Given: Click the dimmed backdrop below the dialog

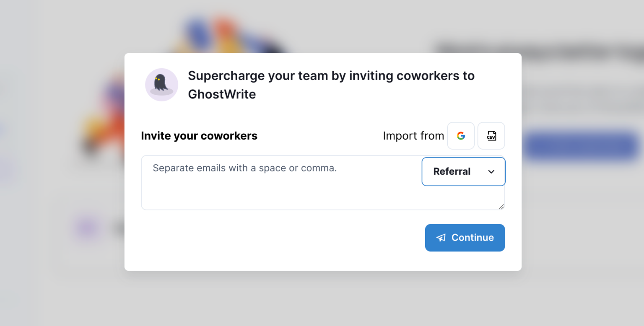Looking at the screenshot, I should [323, 298].
